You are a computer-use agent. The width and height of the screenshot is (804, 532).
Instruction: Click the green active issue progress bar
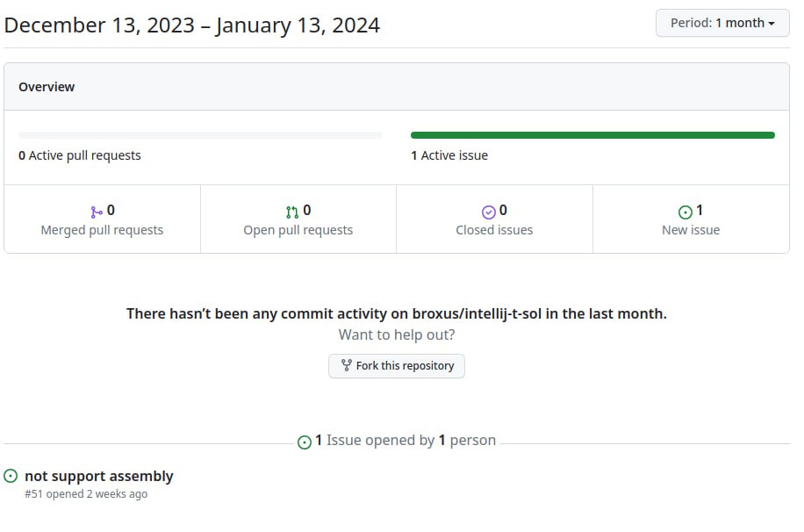[592, 135]
